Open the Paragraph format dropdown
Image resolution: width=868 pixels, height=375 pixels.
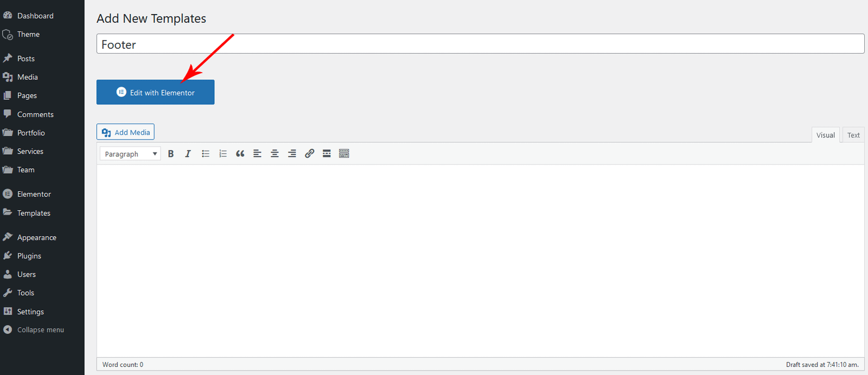[x=130, y=154]
